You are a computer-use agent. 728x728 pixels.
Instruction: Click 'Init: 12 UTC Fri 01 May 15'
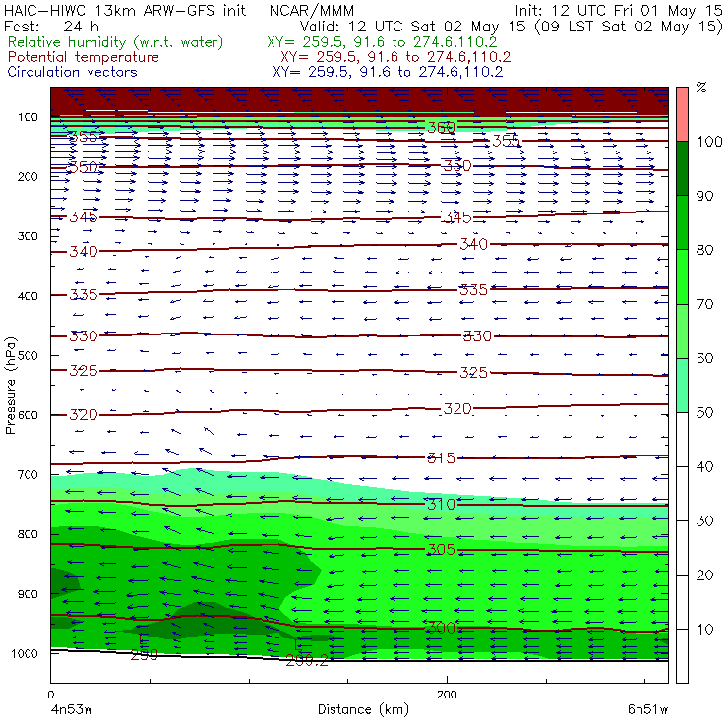tap(619, 11)
